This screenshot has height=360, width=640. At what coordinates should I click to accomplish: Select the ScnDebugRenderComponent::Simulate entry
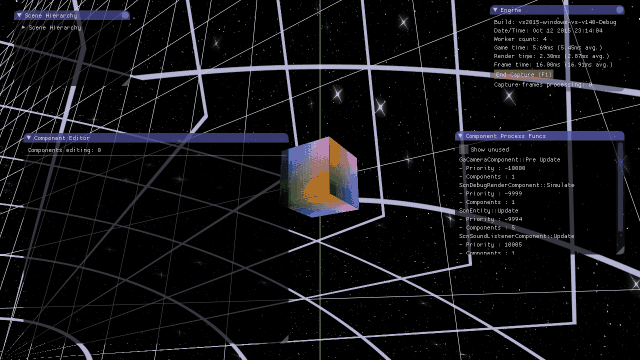tap(517, 185)
